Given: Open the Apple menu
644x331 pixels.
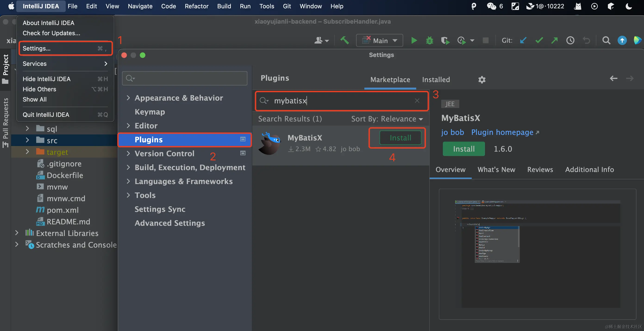Looking at the screenshot, I should click(x=11, y=6).
